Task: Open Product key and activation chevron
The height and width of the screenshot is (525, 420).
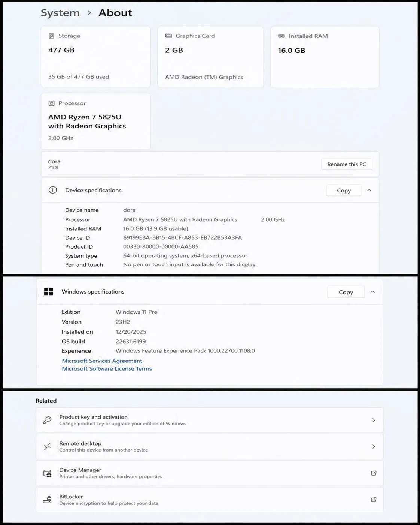Action: pyautogui.click(x=374, y=420)
